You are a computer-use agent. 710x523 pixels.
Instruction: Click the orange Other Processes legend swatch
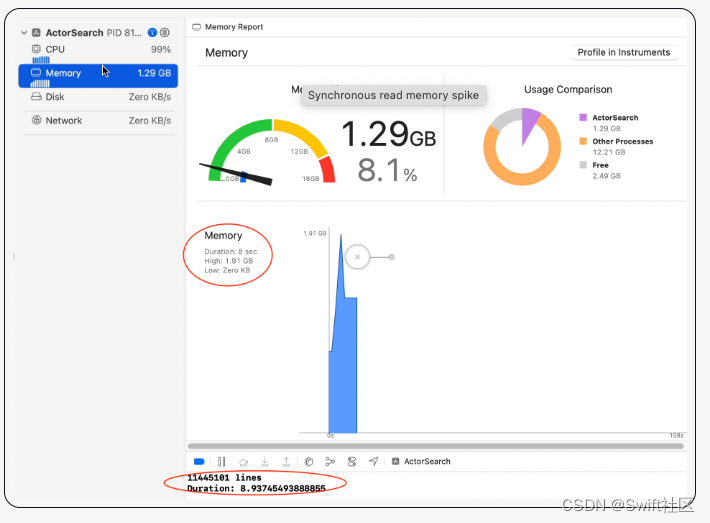pos(583,141)
